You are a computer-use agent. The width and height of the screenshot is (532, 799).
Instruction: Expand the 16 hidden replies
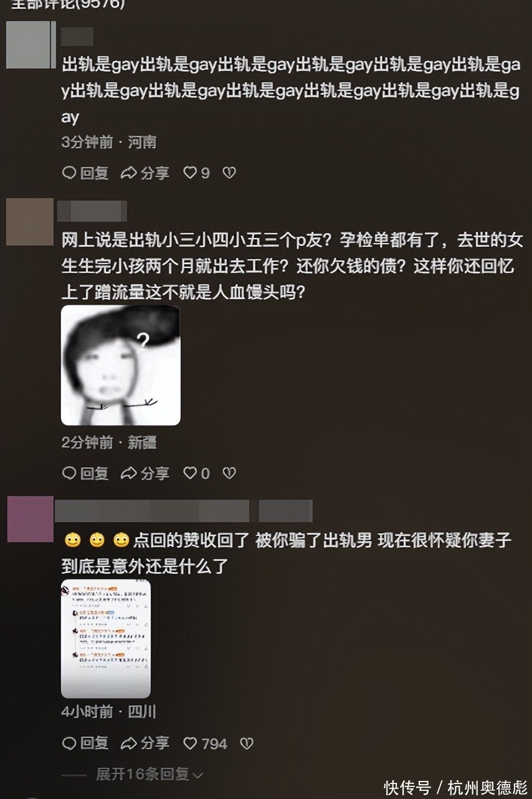tap(150, 775)
